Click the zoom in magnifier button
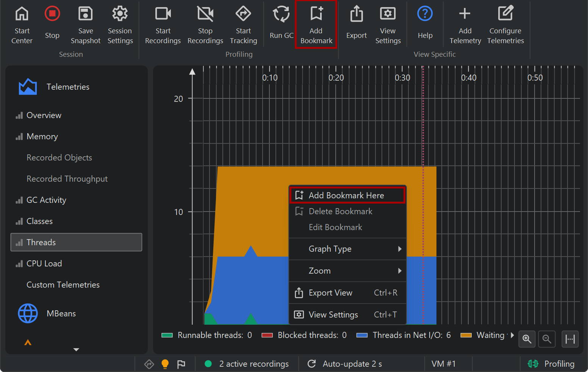This screenshot has height=372, width=588. 527,339
